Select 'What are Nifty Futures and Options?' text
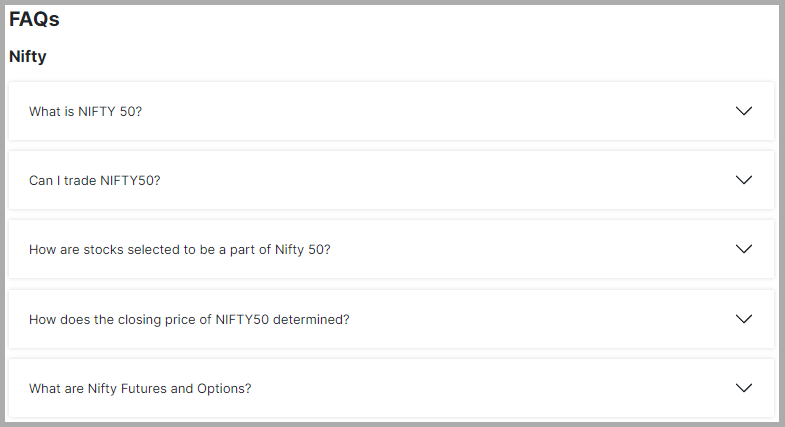The height and width of the screenshot is (427, 785). [140, 388]
